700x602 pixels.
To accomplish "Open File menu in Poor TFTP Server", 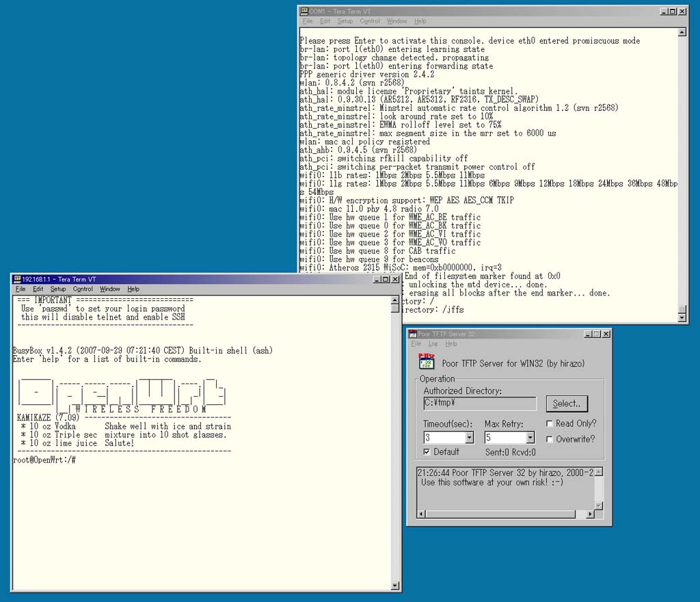I will [x=416, y=343].
